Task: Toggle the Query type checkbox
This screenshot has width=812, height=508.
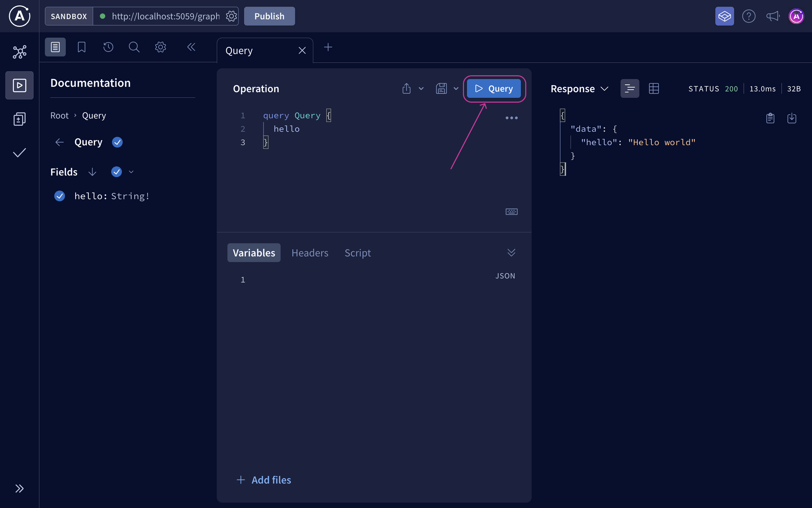Action: pyautogui.click(x=117, y=142)
